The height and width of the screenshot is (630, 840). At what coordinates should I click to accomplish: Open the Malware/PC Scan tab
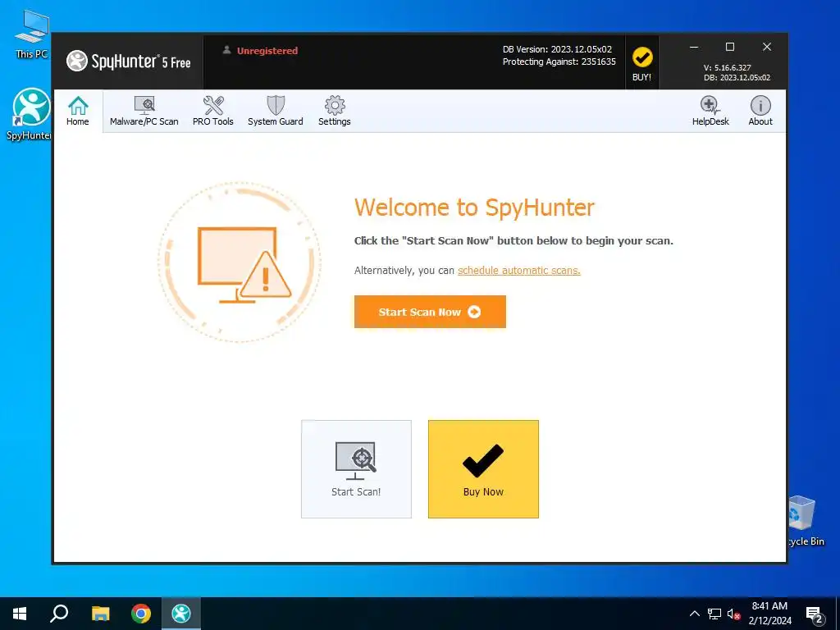tap(144, 111)
